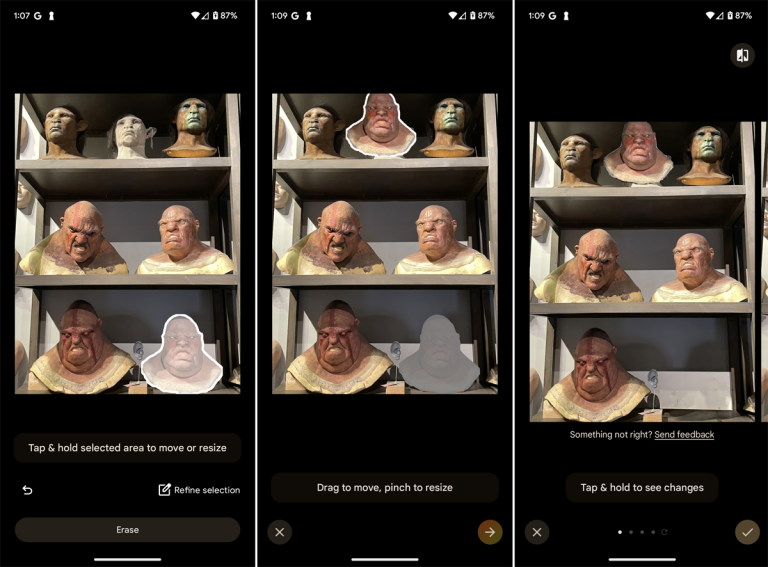Switch to the fourth result dot
Screen dimensions: 768x567
click(653, 532)
